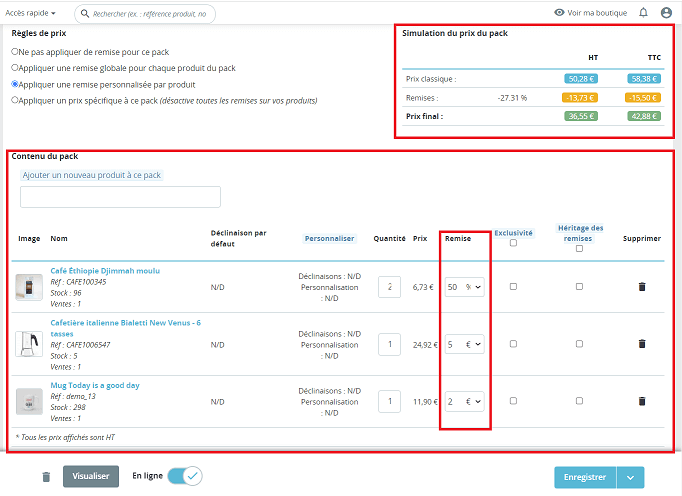Open the user account profile icon

667,13
